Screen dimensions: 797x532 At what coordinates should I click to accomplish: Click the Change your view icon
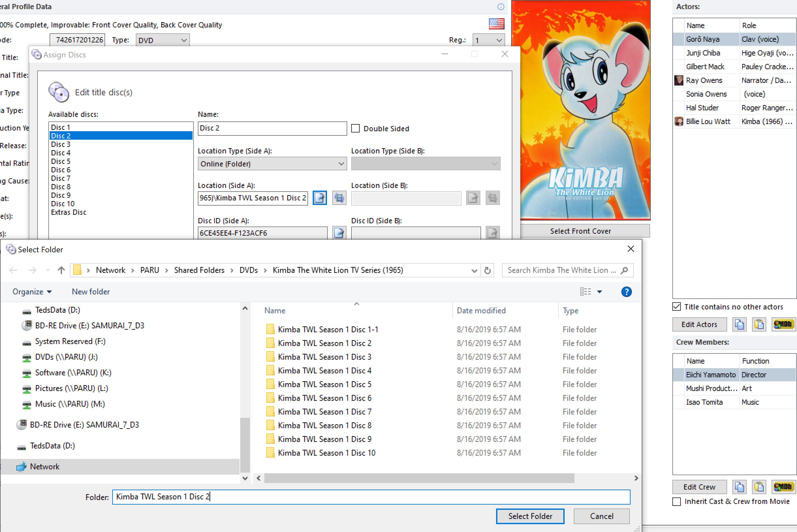pyautogui.click(x=585, y=291)
